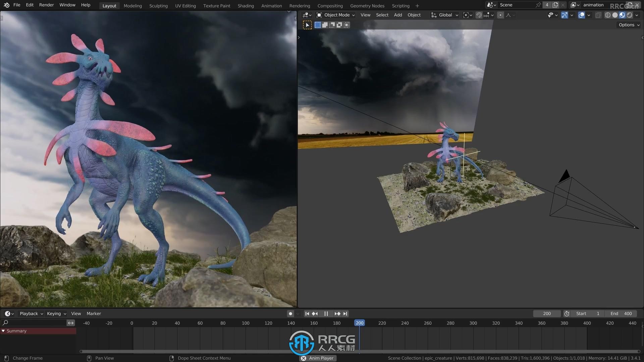Choose extend selection mode icon

pos(325,25)
